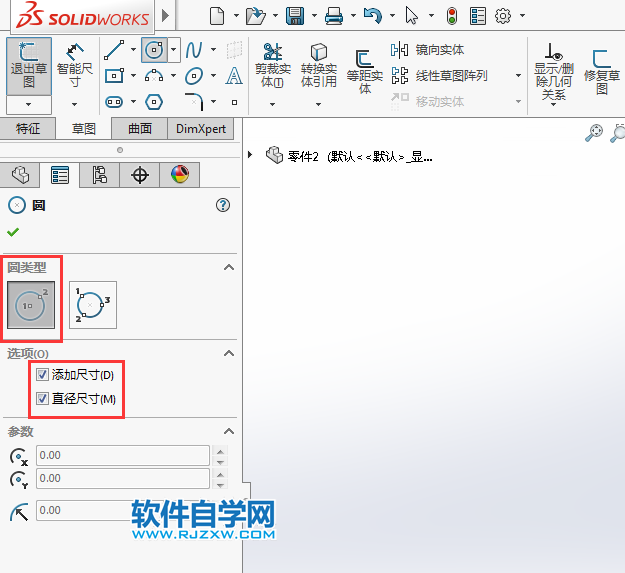Select the Polygon sketch tool
Viewport: 625px width, 573px height.
tap(154, 102)
